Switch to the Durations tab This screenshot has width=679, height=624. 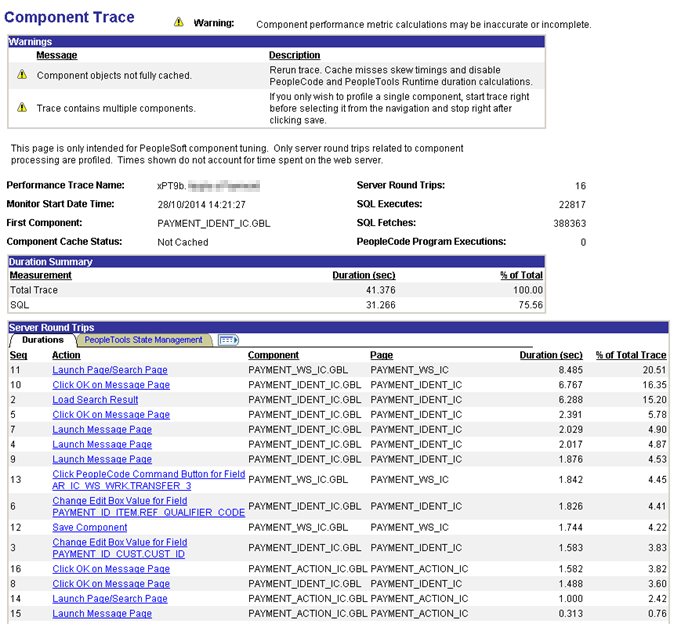42,340
